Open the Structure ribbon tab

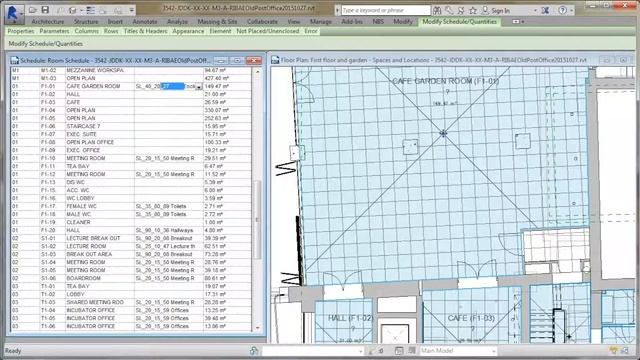tap(86, 22)
